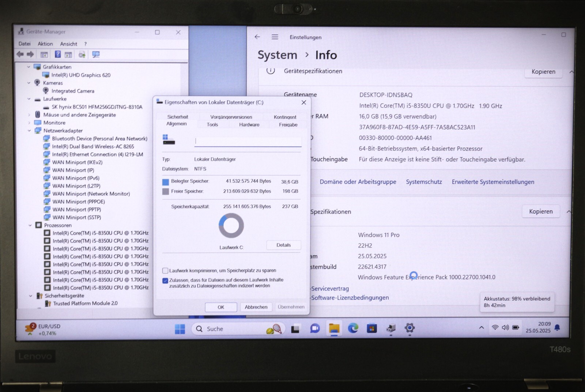The image size is (585, 392).
Task: Switch to the Hardware tab
Action: point(249,125)
